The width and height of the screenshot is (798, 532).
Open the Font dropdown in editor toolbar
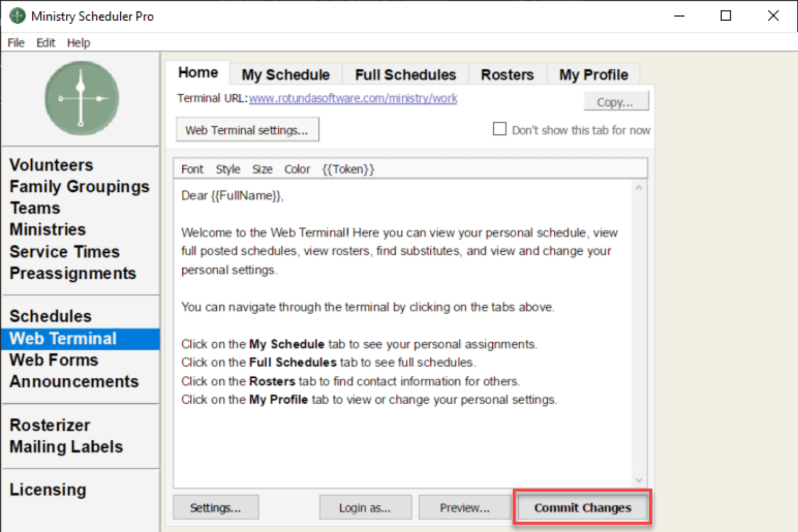pos(192,169)
